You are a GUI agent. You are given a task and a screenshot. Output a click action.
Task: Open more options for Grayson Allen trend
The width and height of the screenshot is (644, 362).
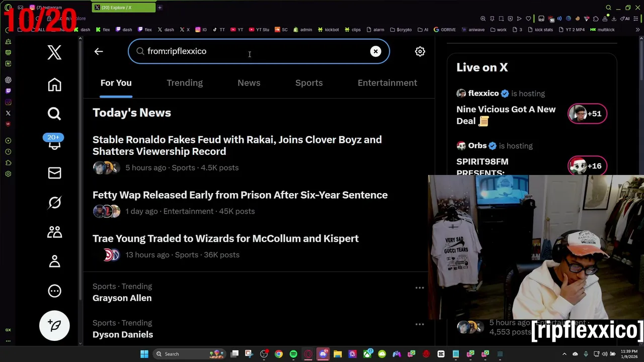point(420,288)
